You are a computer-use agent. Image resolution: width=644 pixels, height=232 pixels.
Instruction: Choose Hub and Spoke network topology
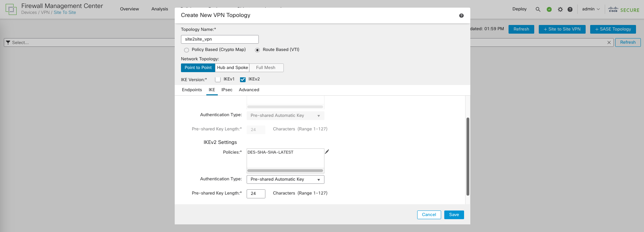232,68
